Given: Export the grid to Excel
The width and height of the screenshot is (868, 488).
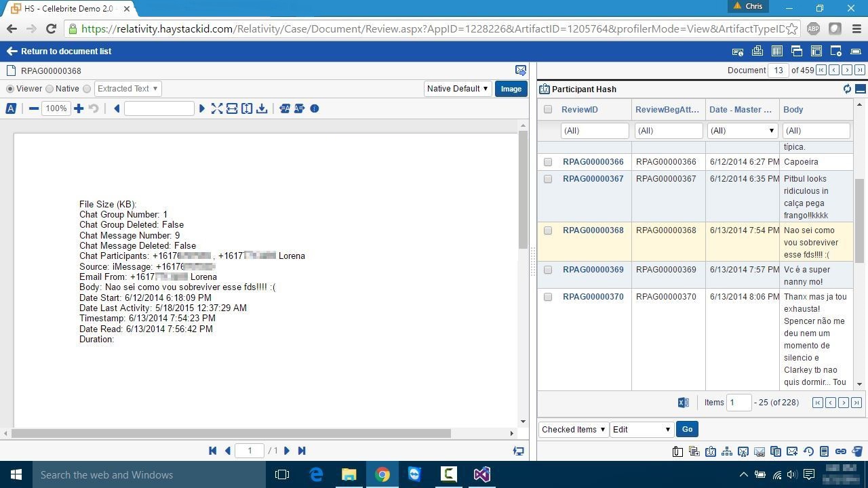Looking at the screenshot, I should pos(683,402).
